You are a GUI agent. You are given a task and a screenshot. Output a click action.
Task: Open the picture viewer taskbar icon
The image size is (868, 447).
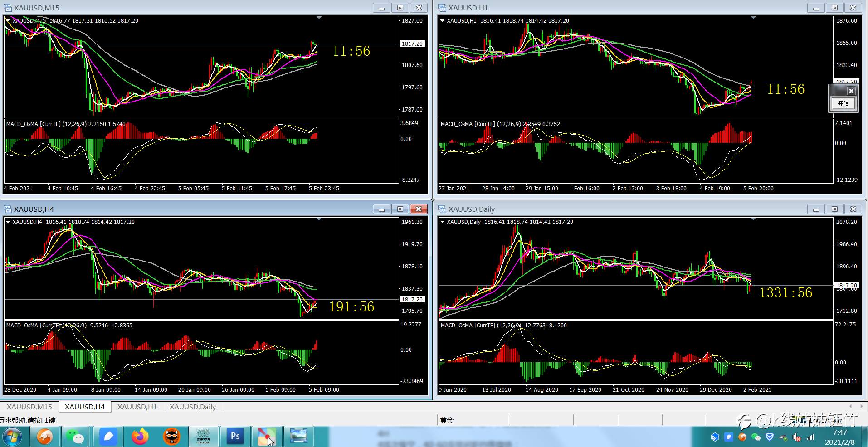(298, 437)
